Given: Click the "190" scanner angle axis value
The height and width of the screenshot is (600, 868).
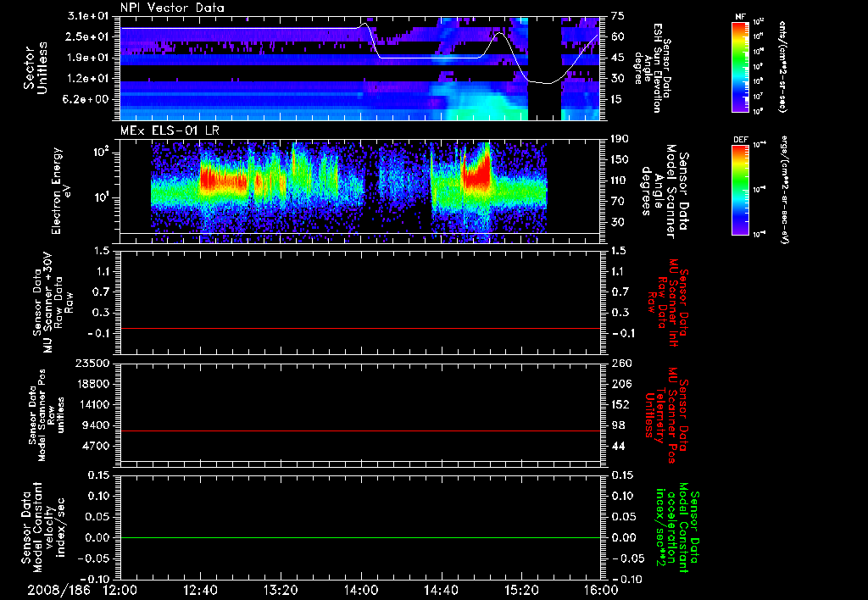Looking at the screenshot, I should point(620,139).
